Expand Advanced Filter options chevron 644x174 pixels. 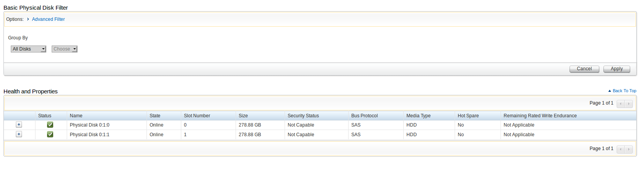click(x=28, y=19)
